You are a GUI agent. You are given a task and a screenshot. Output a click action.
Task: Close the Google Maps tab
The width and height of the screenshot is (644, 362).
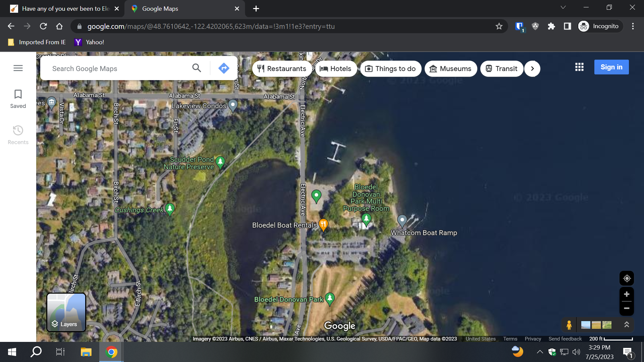[x=237, y=9]
